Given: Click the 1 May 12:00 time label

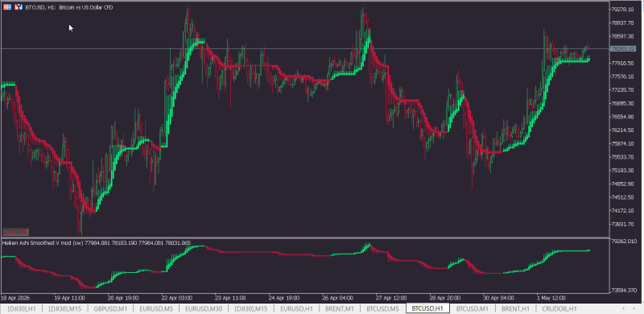Looking at the screenshot, I should 551,298.
